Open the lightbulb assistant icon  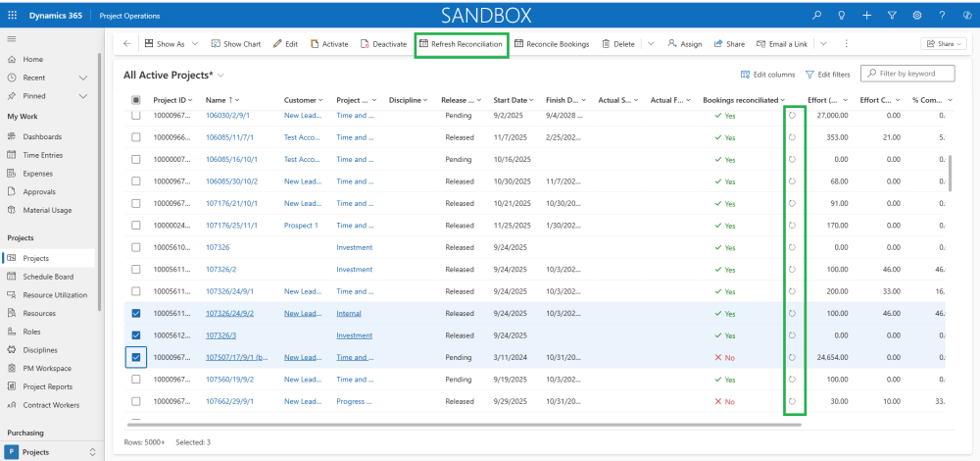[841, 16]
